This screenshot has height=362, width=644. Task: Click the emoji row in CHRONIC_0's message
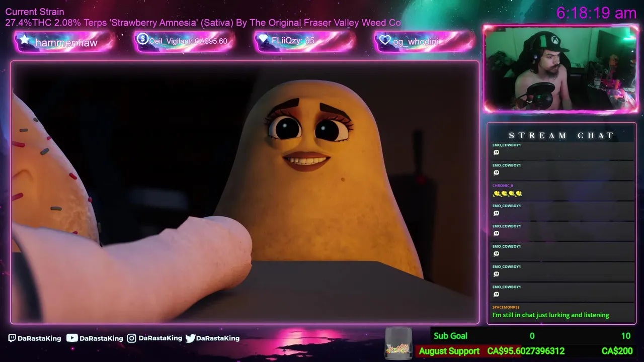coord(507,194)
